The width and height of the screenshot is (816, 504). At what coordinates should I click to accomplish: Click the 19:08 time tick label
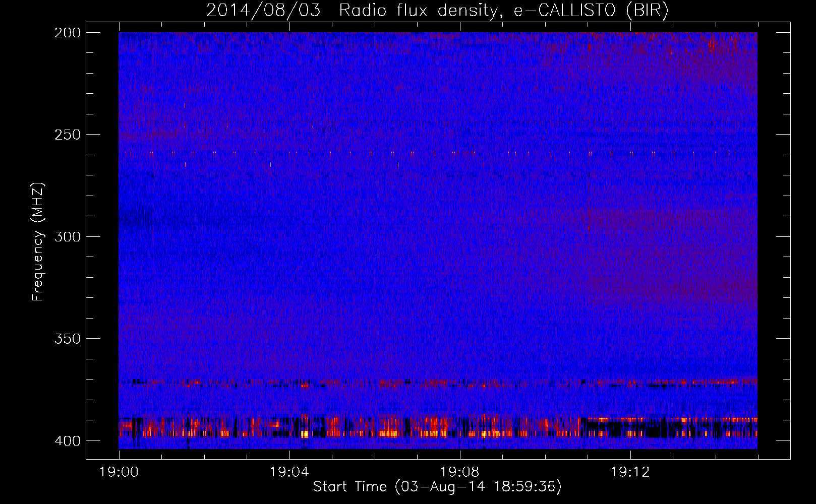pyautogui.click(x=460, y=472)
